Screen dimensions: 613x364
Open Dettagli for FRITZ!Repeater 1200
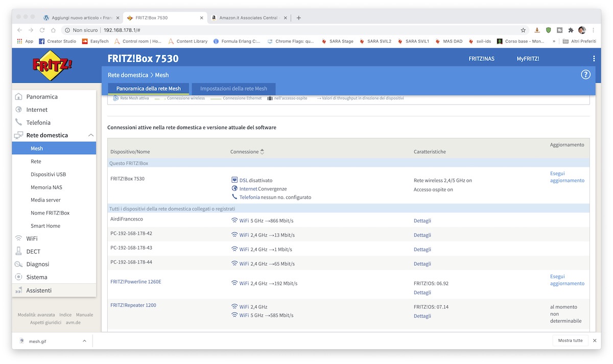422,316
